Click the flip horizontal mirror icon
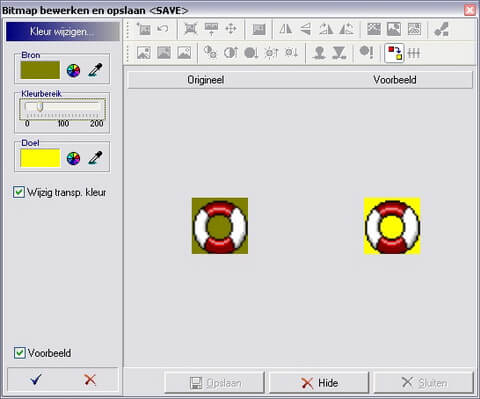Screen dimensions: 480x399 point(286,29)
